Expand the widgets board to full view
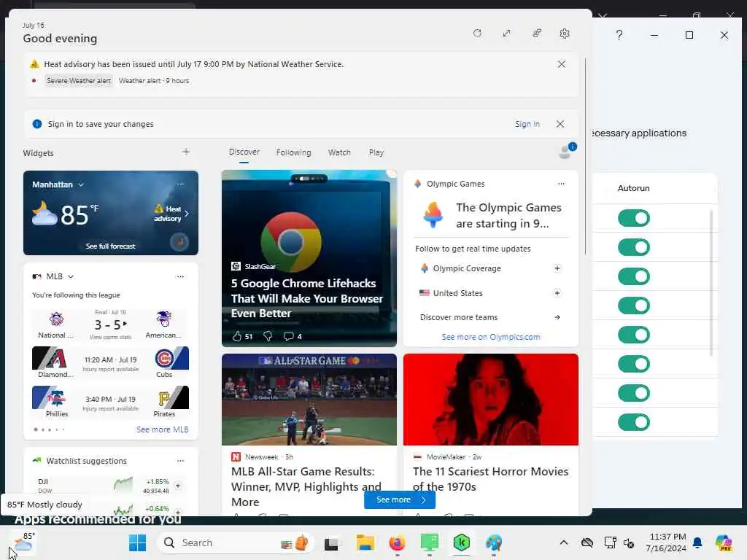 pyautogui.click(x=506, y=34)
